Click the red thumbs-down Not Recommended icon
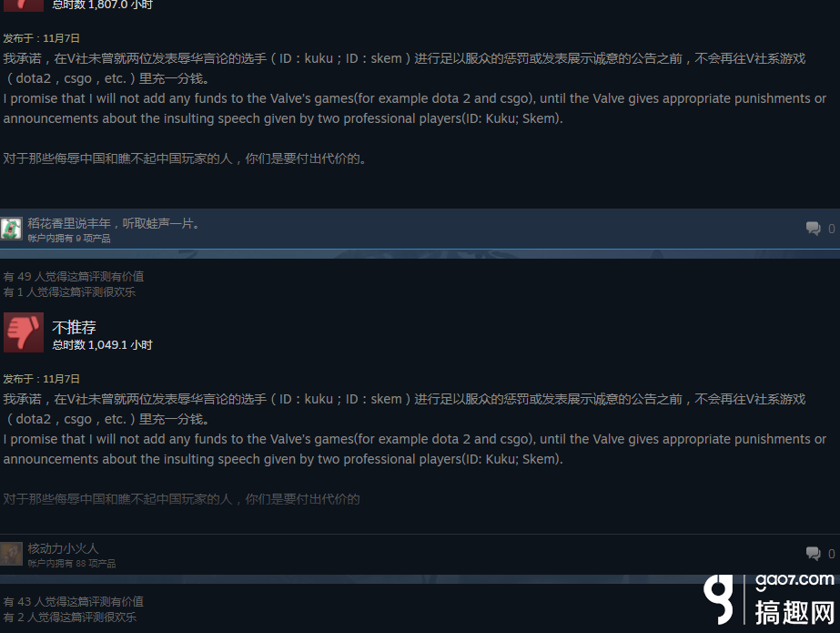Image resolution: width=840 pixels, height=633 pixels. pyautogui.click(x=24, y=332)
